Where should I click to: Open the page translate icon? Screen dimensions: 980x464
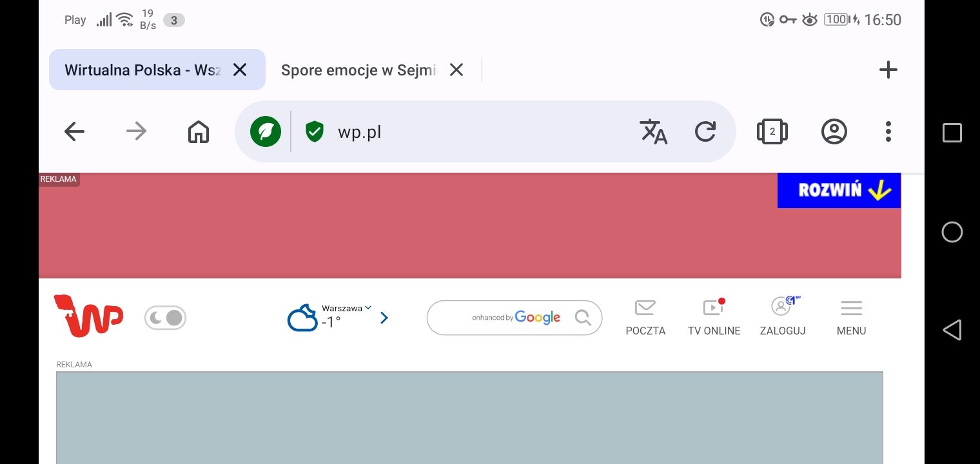[x=653, y=132]
